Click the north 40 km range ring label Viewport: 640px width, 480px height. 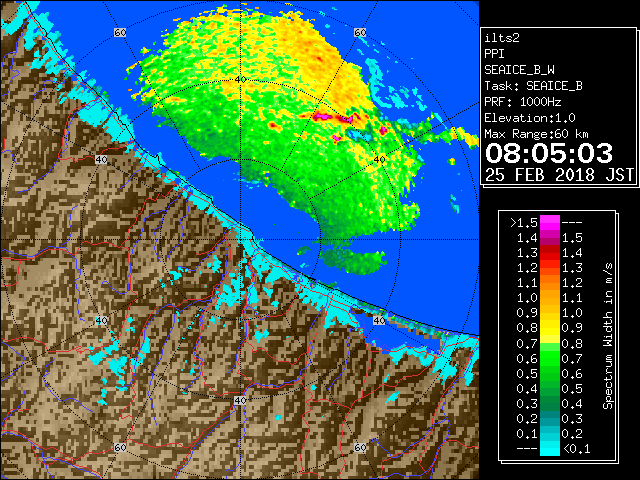click(x=240, y=80)
